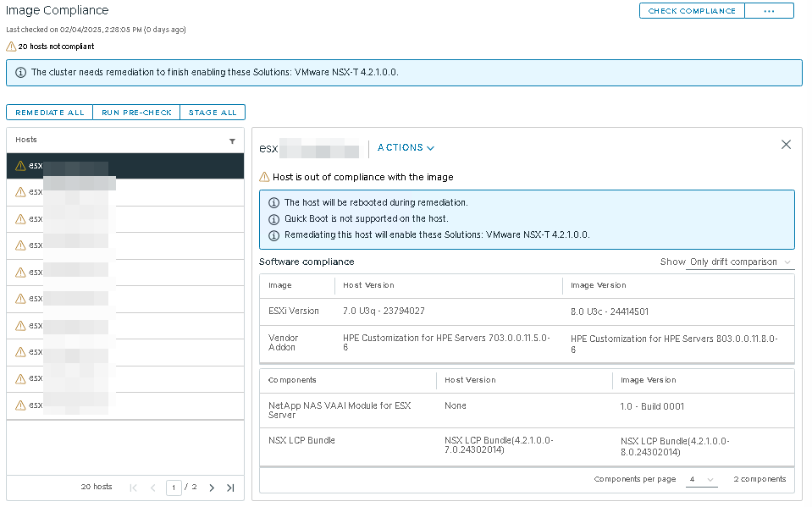The height and width of the screenshot is (507, 812).
Task: Open the Components per page dropdown
Action: tap(701, 478)
